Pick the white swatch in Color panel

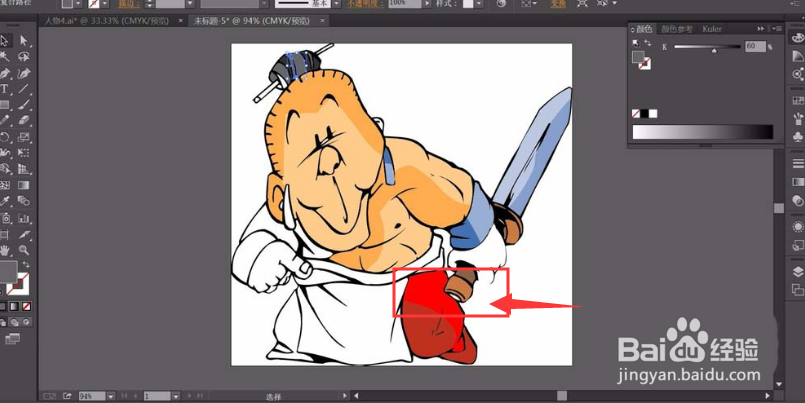653,114
